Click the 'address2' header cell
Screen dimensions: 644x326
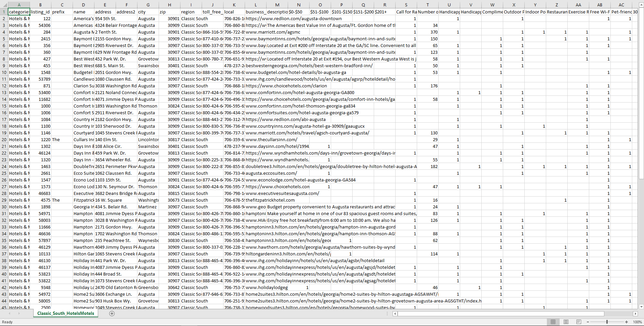[x=126, y=12]
